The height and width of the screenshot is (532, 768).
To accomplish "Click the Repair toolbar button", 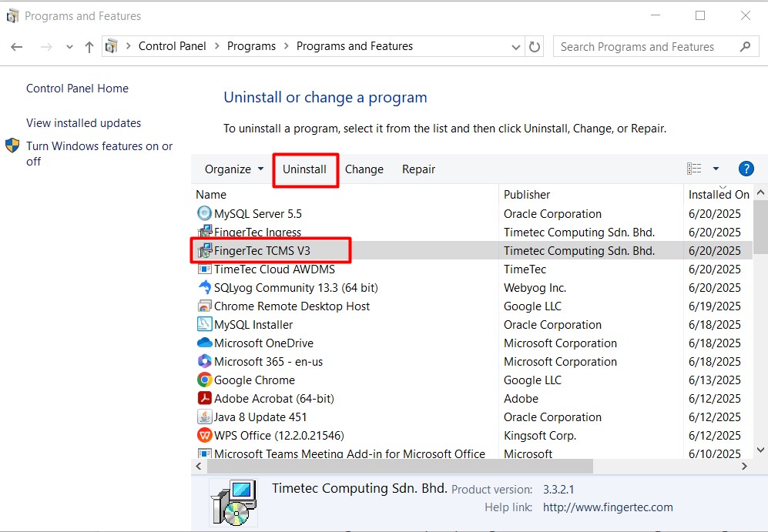I will click(418, 169).
